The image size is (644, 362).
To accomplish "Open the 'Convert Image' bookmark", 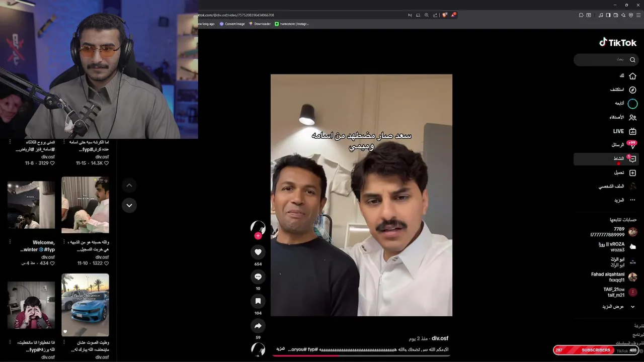I will (x=232, y=24).
